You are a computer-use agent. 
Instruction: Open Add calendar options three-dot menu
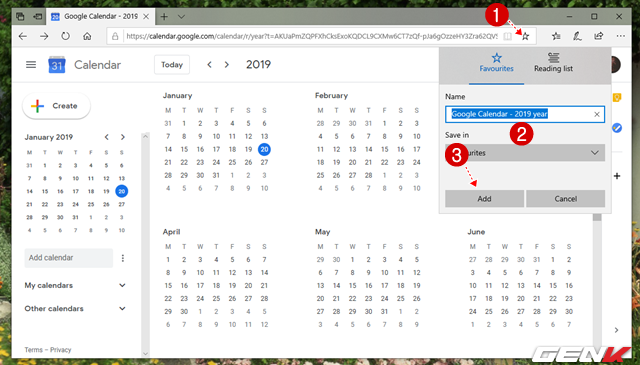(x=123, y=258)
